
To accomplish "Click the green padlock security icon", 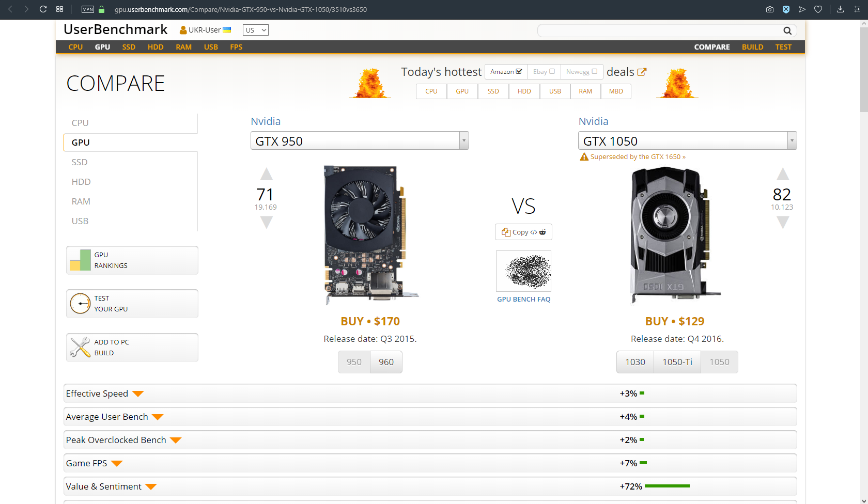I will click(x=102, y=9).
